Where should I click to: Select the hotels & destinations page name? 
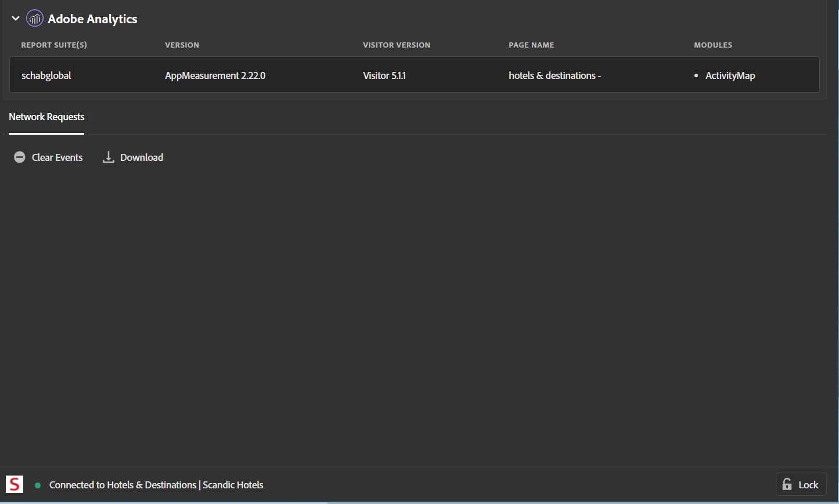554,75
